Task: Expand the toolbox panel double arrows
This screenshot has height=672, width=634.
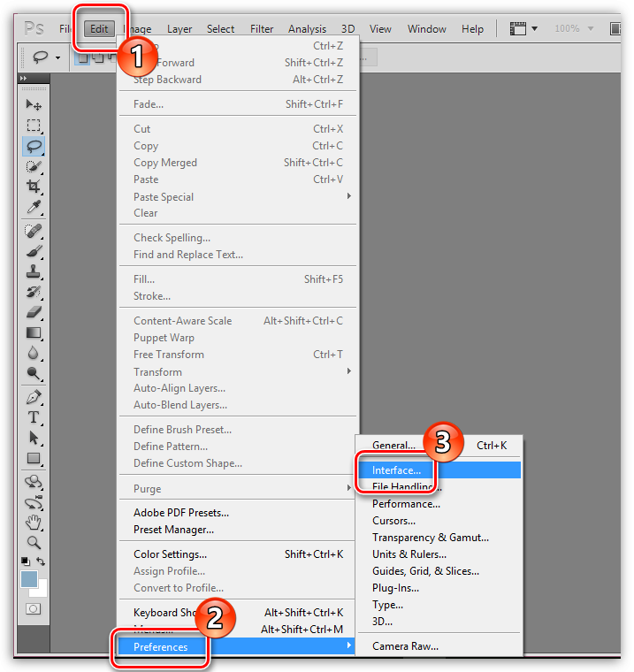Action: coord(23,79)
